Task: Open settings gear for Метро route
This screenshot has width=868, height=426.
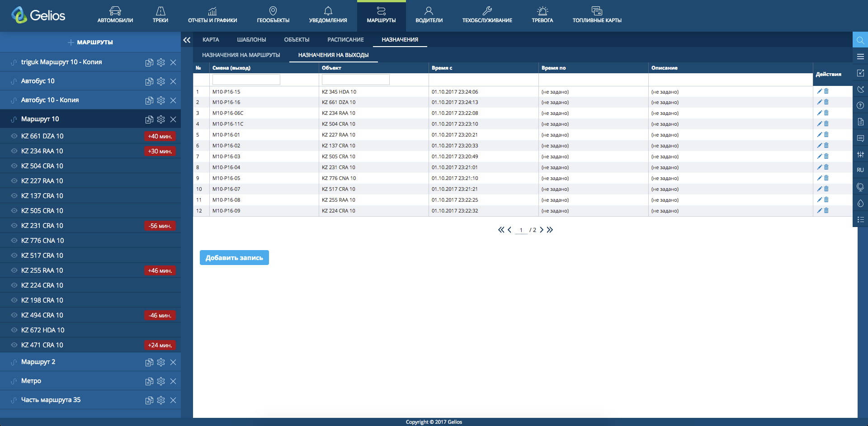Action: 161,381
